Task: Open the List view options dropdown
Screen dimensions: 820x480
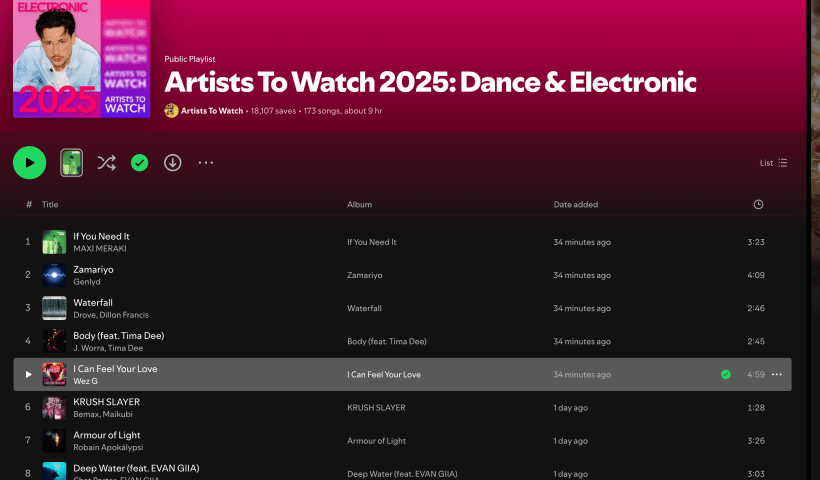Action: [773, 163]
